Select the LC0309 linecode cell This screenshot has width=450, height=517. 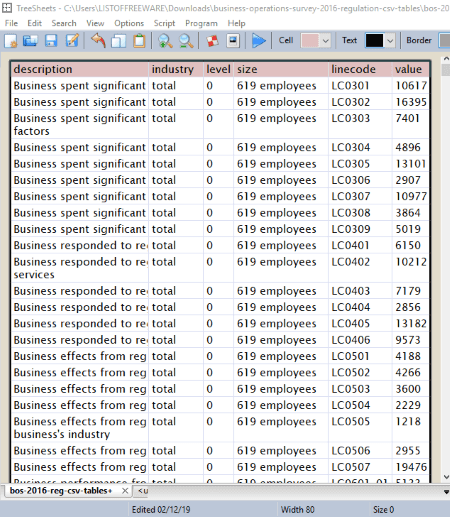click(360, 229)
